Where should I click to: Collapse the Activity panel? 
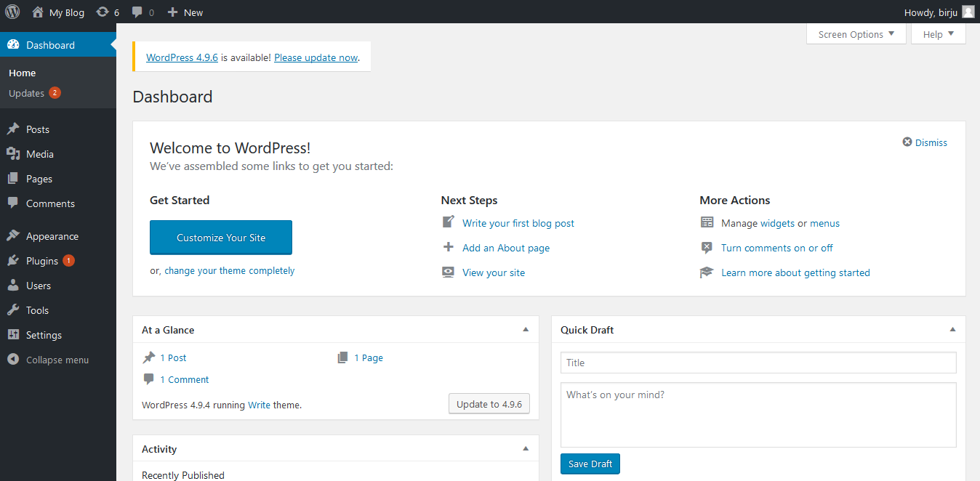click(525, 448)
